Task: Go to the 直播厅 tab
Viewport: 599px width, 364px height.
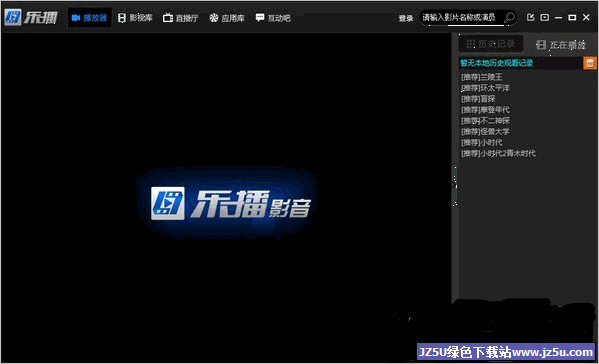Action: click(x=181, y=18)
